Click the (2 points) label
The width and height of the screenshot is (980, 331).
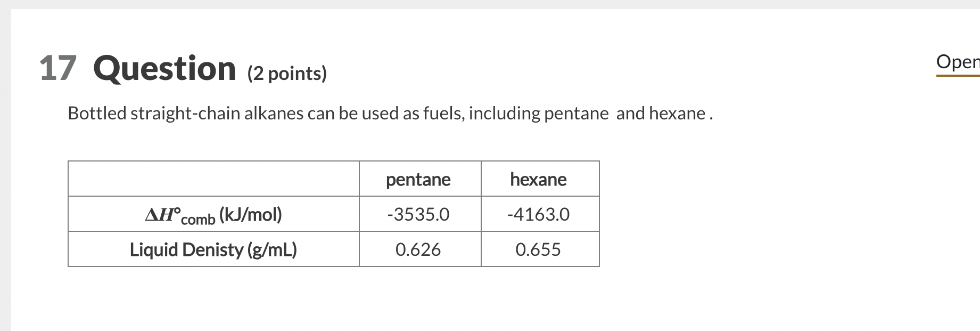[x=287, y=74]
